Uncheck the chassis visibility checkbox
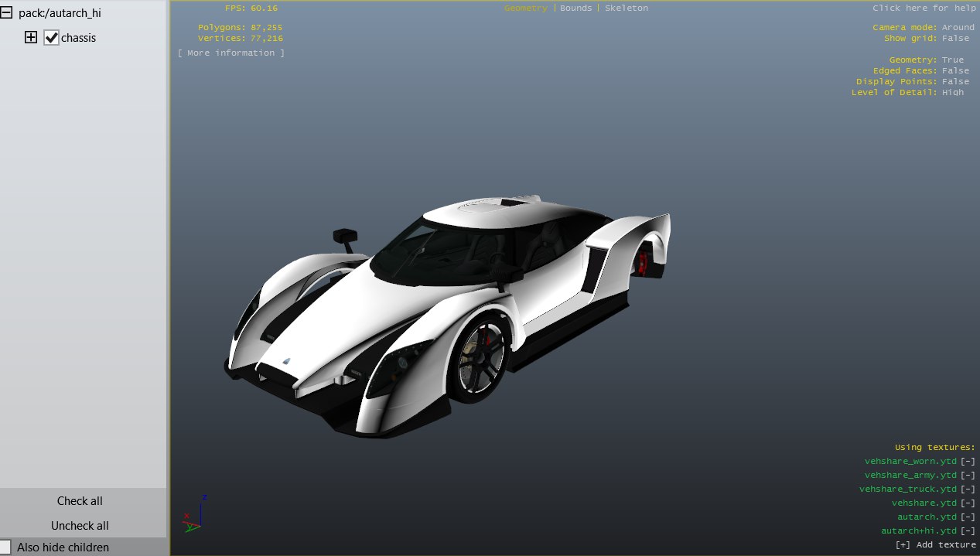This screenshot has height=556, width=980. pyautogui.click(x=51, y=38)
